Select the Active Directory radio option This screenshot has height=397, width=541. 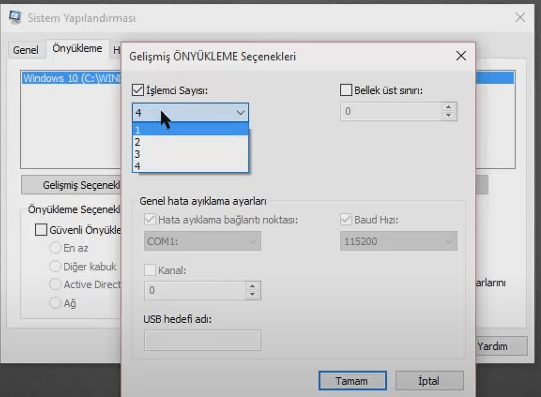coord(55,284)
